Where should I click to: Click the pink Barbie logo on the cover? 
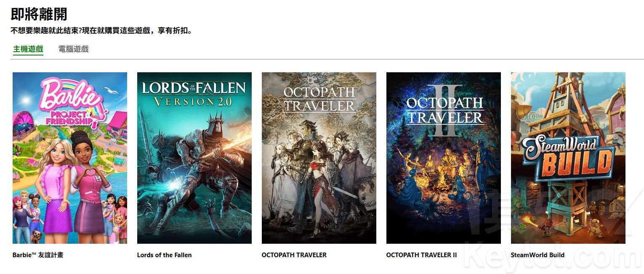(72, 98)
